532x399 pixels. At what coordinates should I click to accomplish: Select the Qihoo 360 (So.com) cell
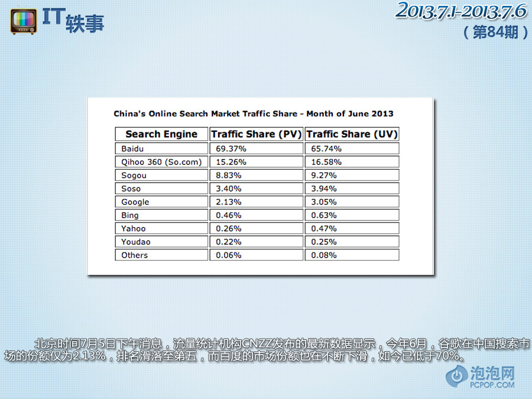(161, 162)
